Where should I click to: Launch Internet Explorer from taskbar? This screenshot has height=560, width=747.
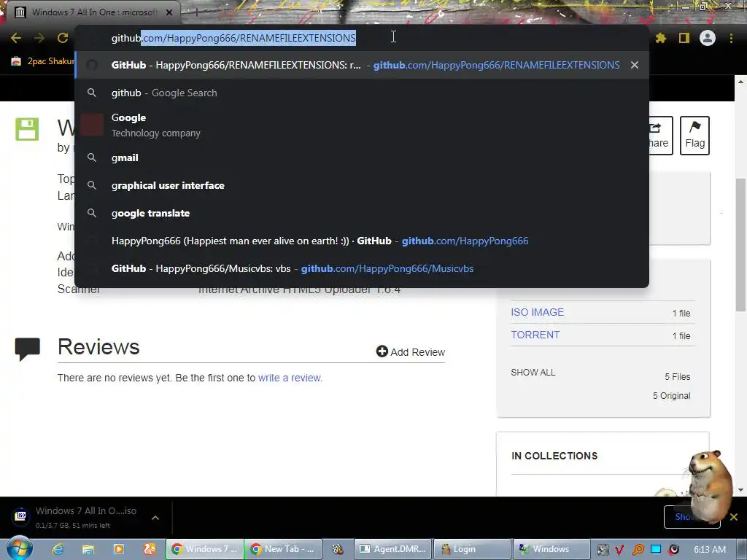pyautogui.click(x=58, y=549)
